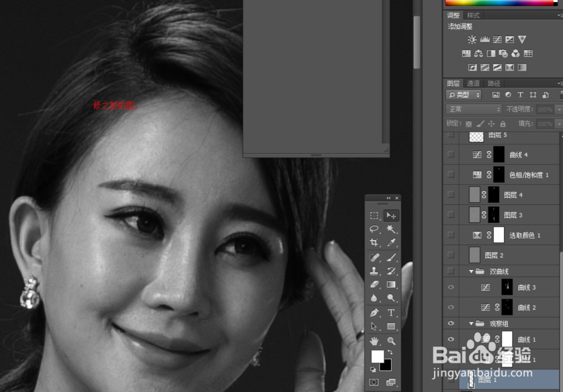Viewport: 563px width, 392px height.
Task: Collapse the 观察组 group
Action: click(x=471, y=324)
